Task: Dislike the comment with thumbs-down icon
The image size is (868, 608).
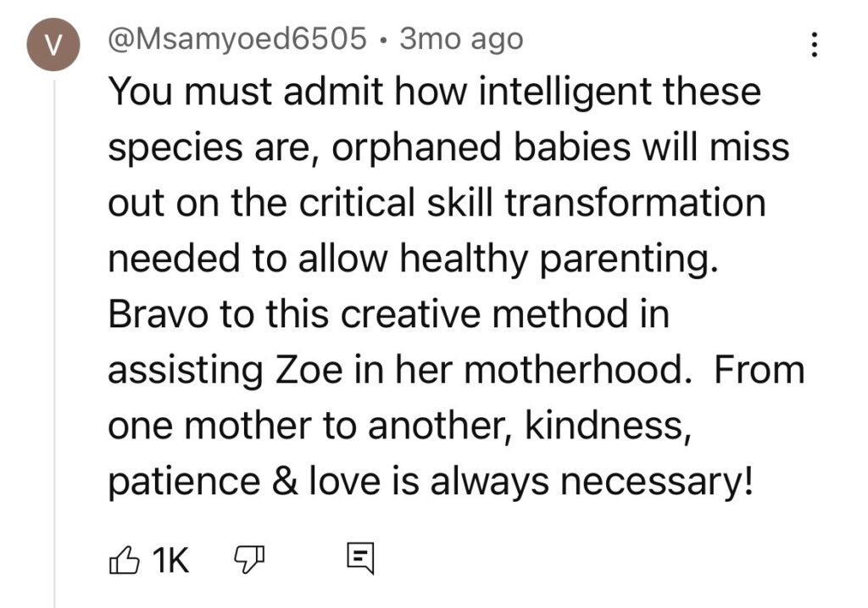Action: tap(249, 559)
